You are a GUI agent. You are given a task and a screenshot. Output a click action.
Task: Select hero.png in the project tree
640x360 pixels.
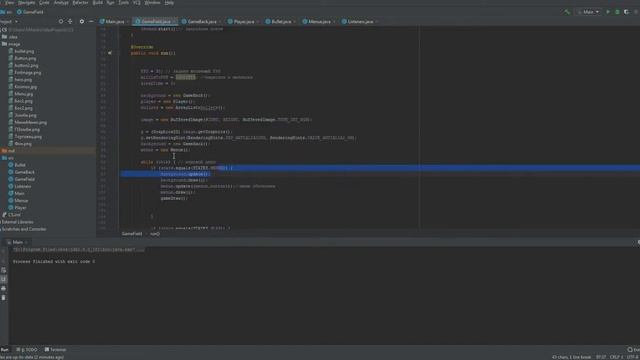pyautogui.click(x=20, y=80)
